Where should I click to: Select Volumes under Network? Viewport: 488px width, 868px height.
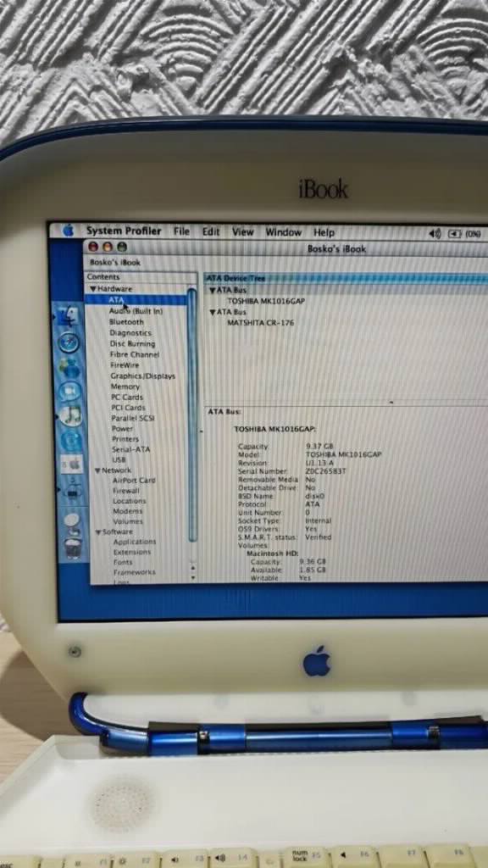tap(128, 521)
